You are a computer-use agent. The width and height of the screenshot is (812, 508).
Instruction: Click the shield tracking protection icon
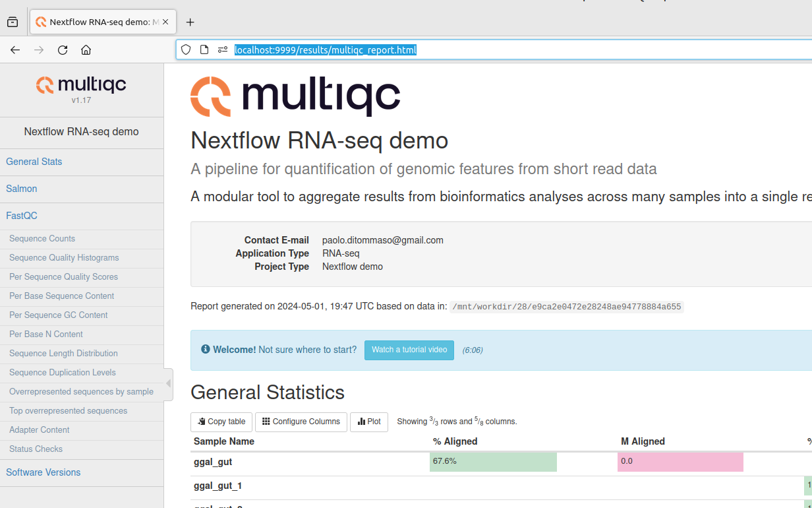[186, 50]
